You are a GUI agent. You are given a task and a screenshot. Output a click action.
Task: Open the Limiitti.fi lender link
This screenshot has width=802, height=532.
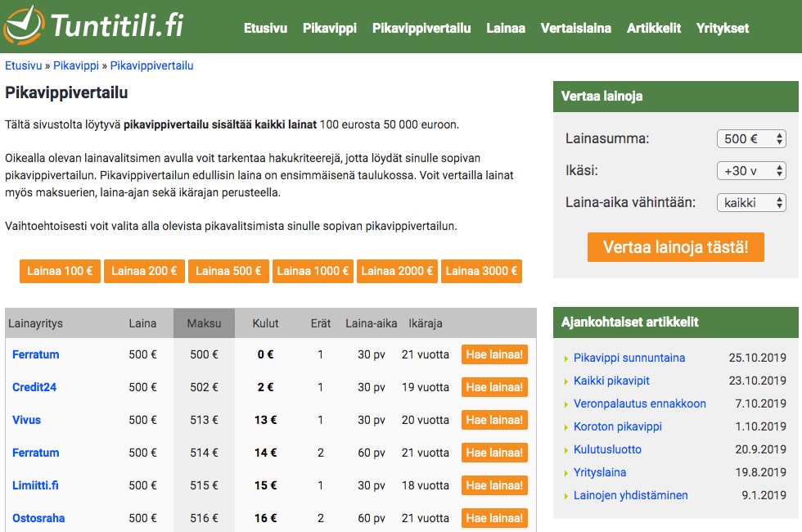coord(35,485)
